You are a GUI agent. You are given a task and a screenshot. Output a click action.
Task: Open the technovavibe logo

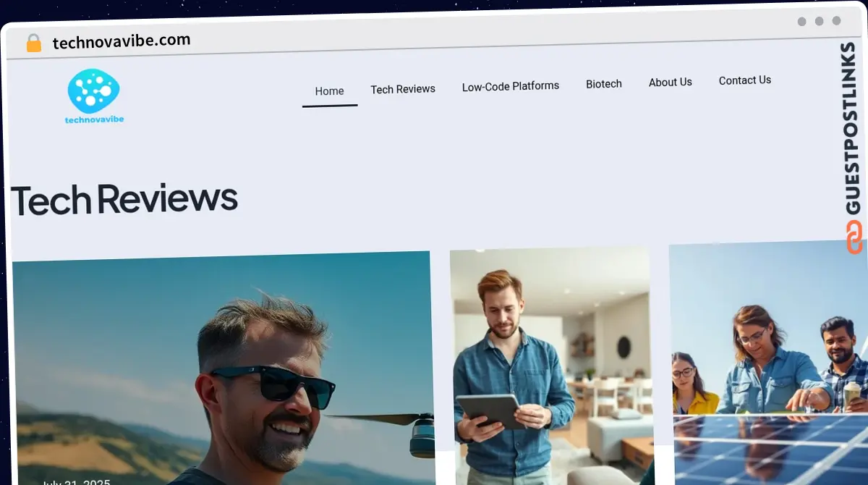tap(94, 97)
